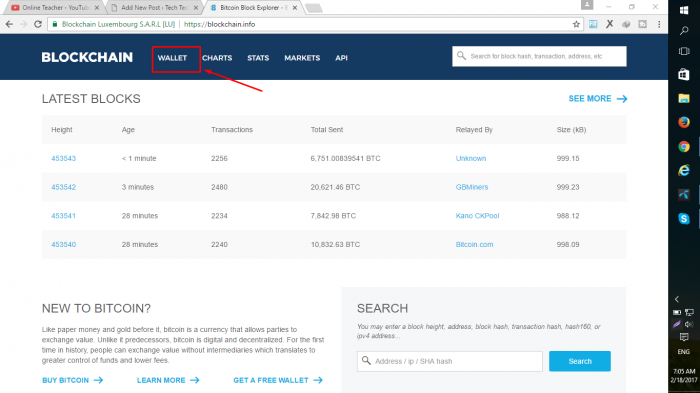
Task: Click the address bar URL blockchain.info
Action: (220, 24)
